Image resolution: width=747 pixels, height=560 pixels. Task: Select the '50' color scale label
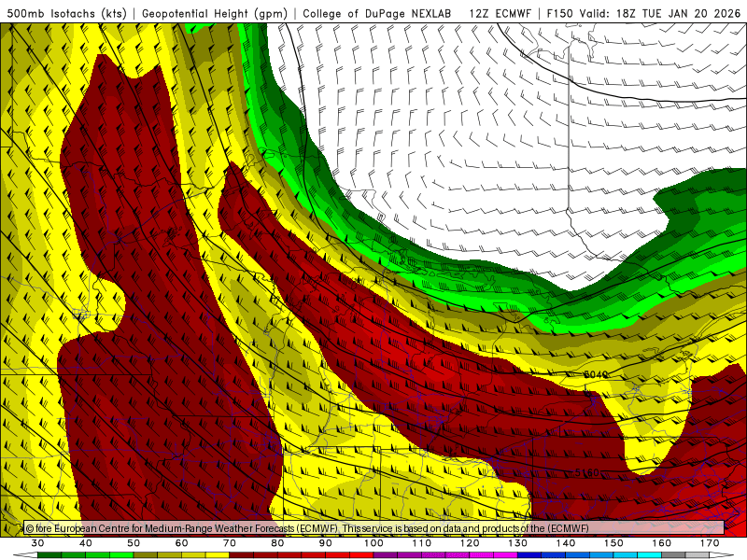pos(134,543)
